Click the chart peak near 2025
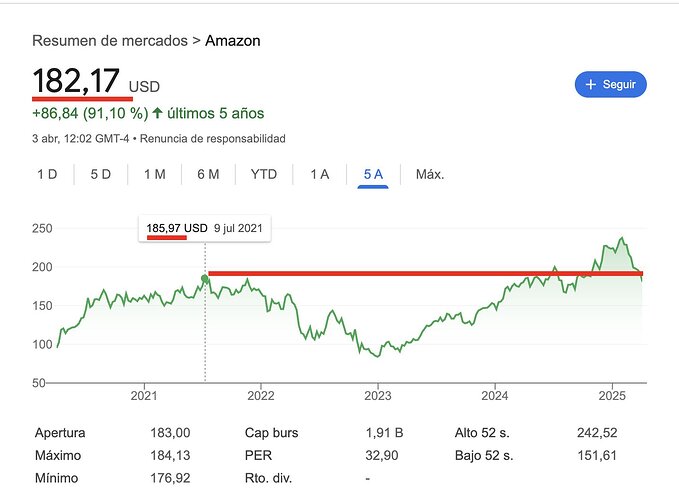 (x=622, y=239)
